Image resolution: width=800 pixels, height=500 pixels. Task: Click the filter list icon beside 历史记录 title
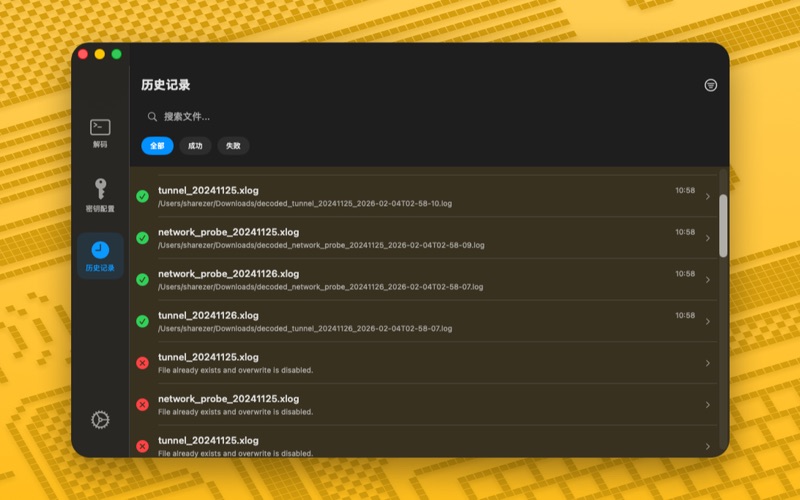coord(710,85)
